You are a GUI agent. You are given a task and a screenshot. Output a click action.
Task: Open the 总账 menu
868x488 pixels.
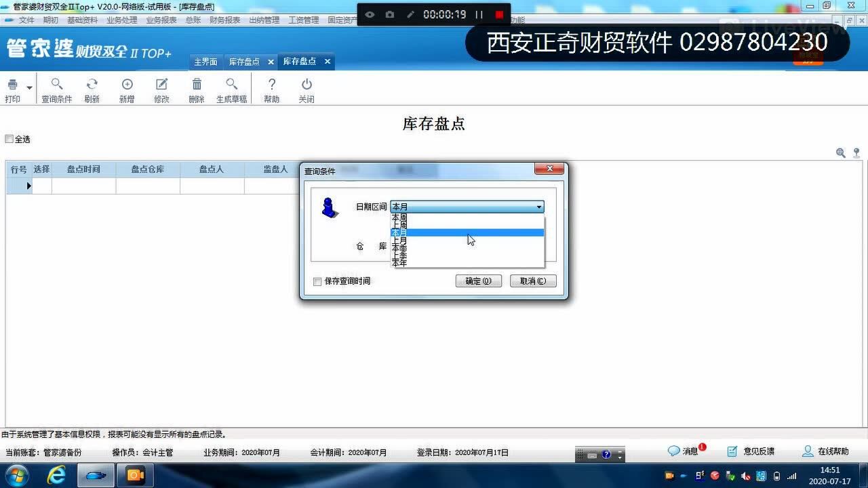[x=193, y=20]
